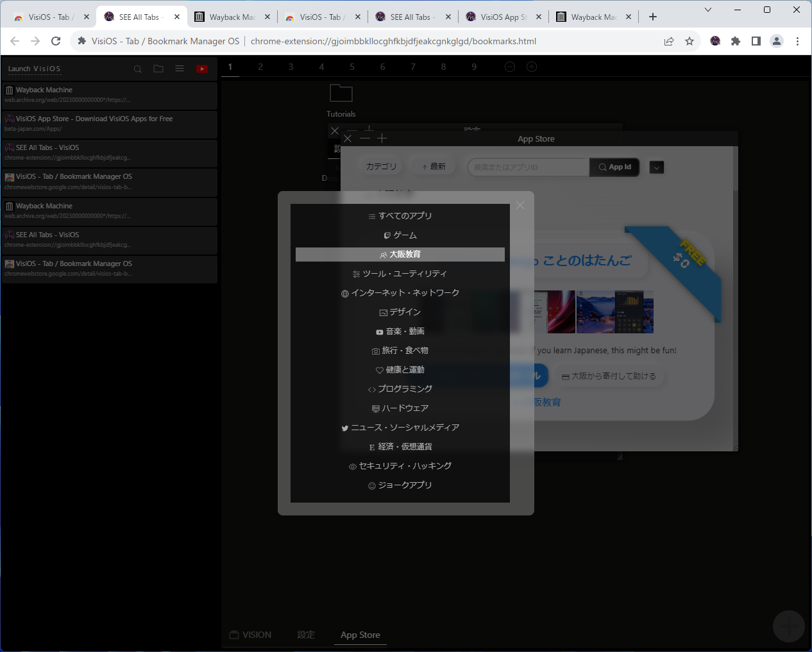Open Chrome's three-dot menu
This screenshot has width=812, height=652.
coord(797,41)
